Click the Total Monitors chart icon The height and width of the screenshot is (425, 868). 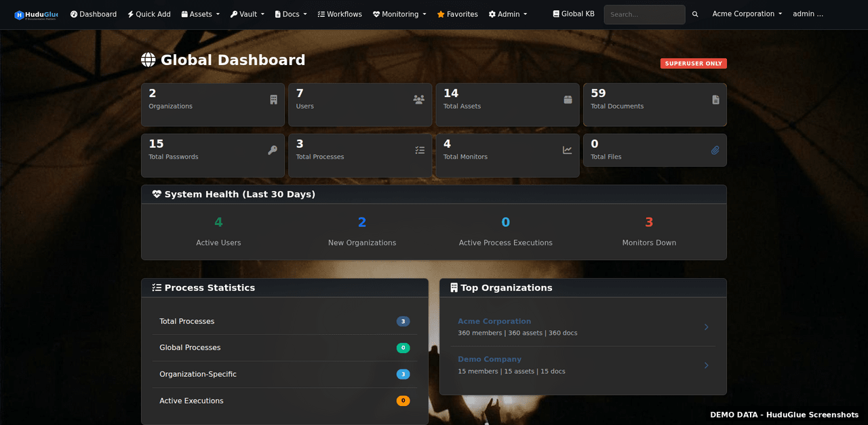(568, 150)
